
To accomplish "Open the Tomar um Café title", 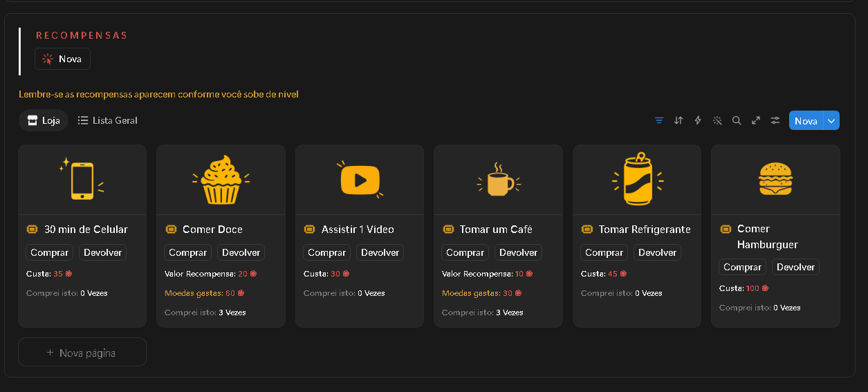I will click(496, 230).
